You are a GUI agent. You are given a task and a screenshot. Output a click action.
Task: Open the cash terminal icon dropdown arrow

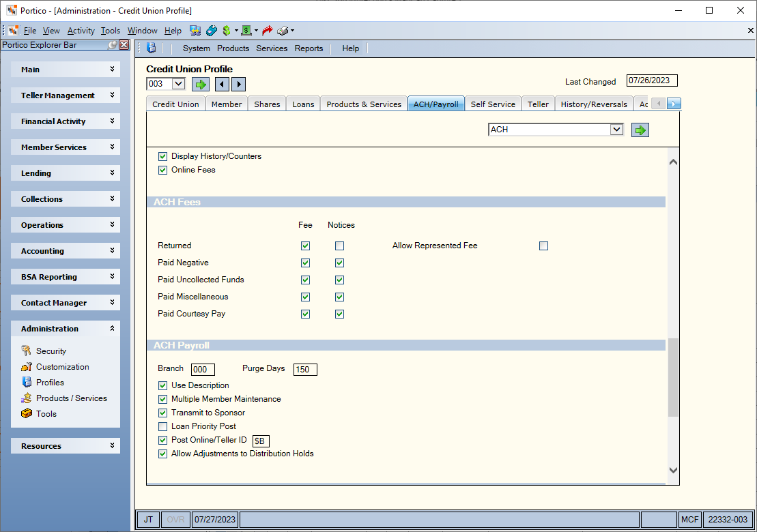pyautogui.click(x=256, y=31)
